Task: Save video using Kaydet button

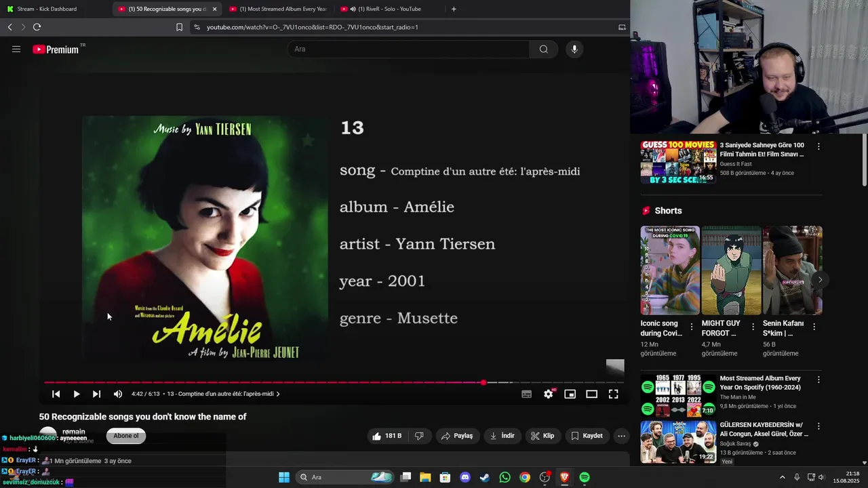Action: click(587, 436)
